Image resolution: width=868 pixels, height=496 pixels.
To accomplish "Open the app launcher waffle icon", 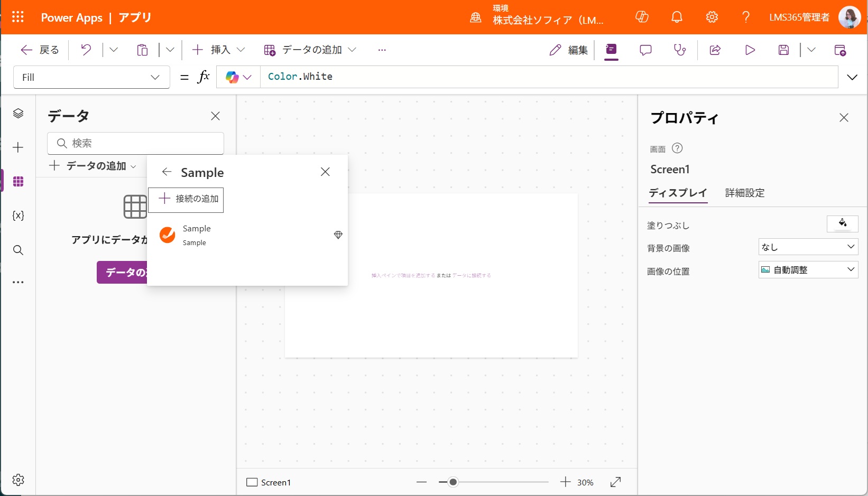I will click(x=18, y=17).
